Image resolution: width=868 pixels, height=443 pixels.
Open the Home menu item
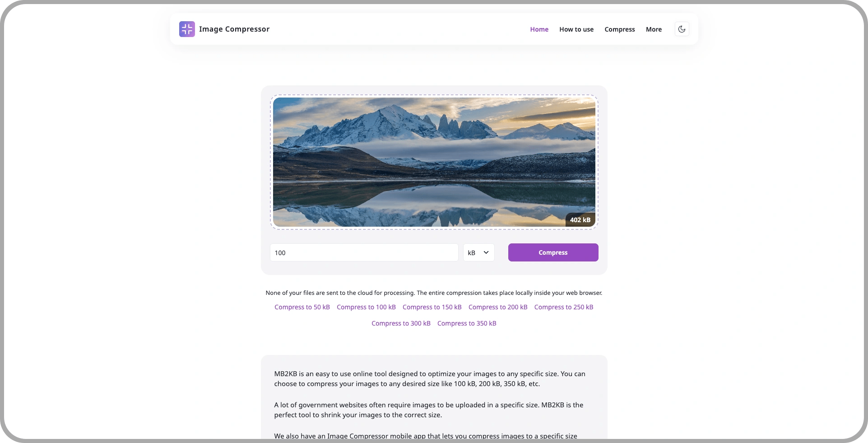click(539, 29)
